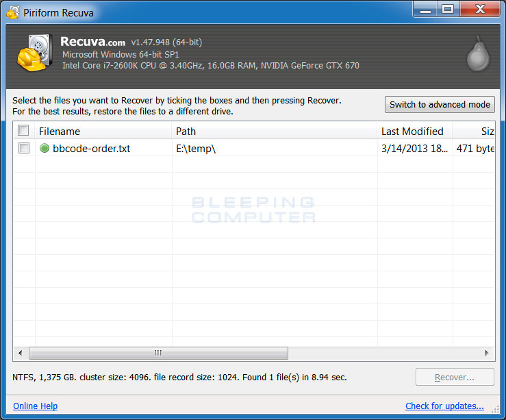The width and height of the screenshot is (506, 420).
Task: Open the Online Help link
Action: point(35,406)
